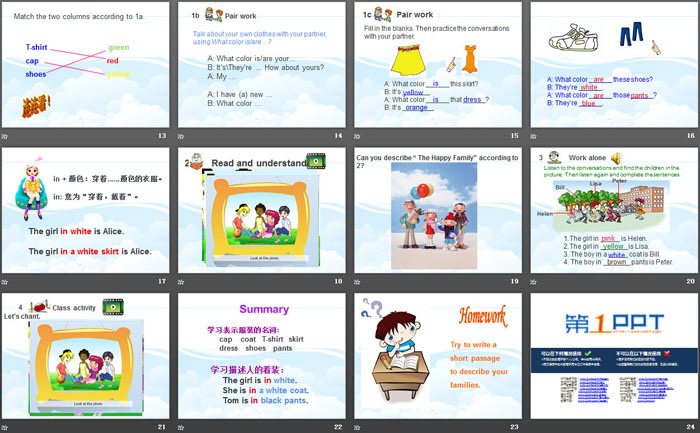Click 'Tom is in black pants.' text
The height and width of the screenshot is (433, 700).
(x=266, y=400)
